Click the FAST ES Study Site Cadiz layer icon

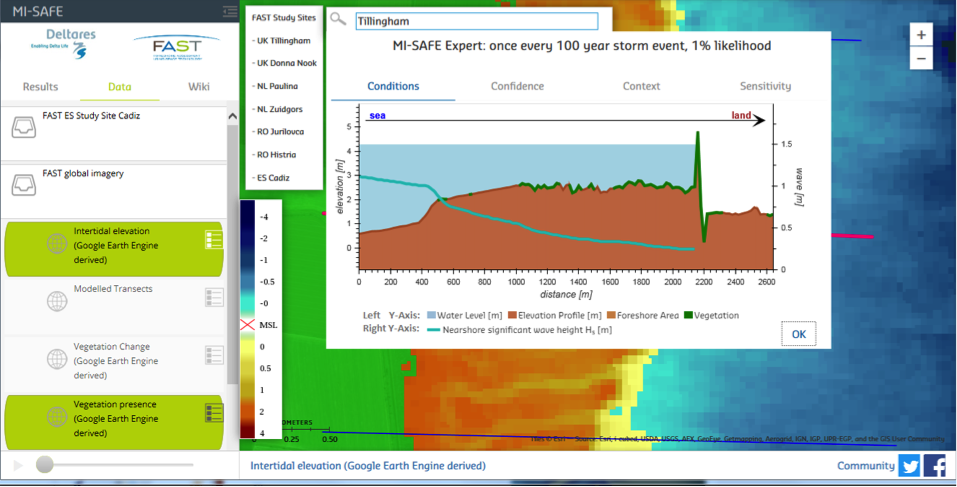coord(24,127)
